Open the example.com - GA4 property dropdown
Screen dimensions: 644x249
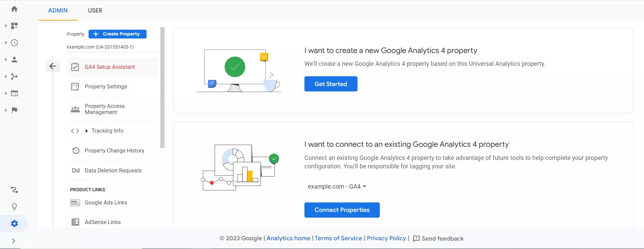pos(337,186)
